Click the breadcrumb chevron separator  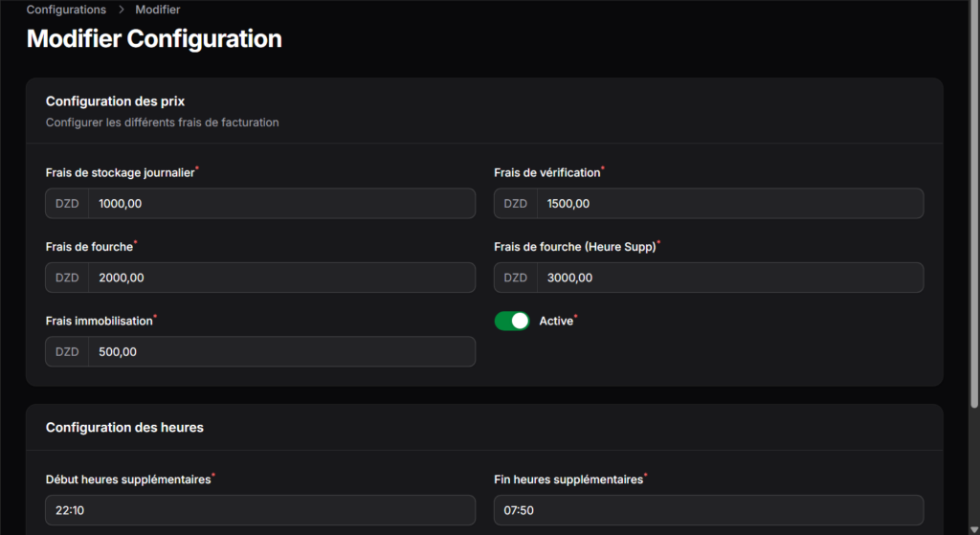point(121,10)
